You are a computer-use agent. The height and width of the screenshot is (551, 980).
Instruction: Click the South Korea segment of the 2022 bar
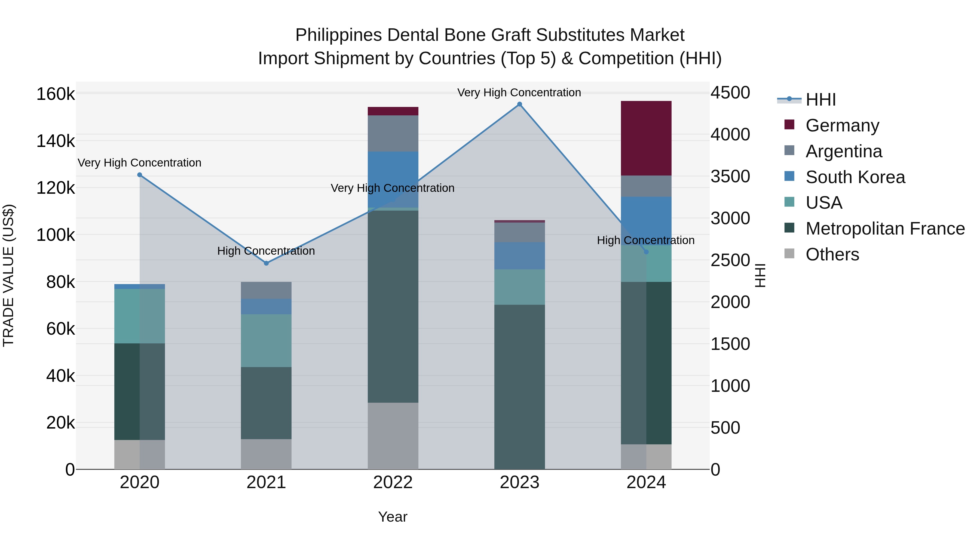393,180
